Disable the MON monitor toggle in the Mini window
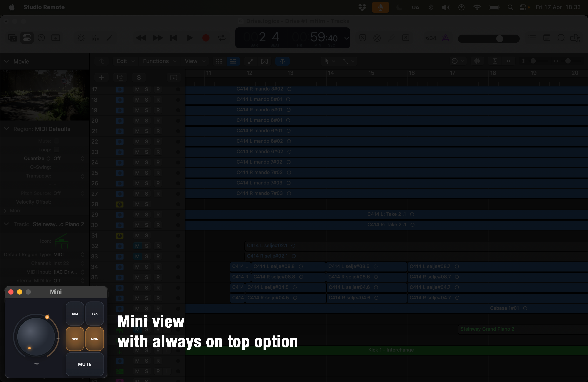This screenshot has height=382, width=588. pos(95,339)
